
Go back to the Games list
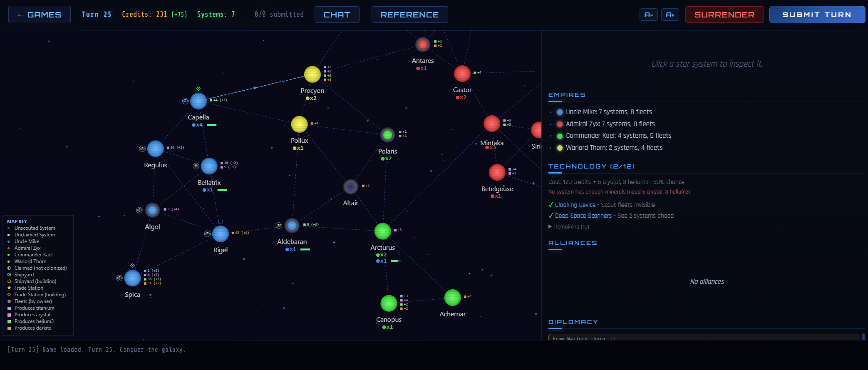[40, 15]
